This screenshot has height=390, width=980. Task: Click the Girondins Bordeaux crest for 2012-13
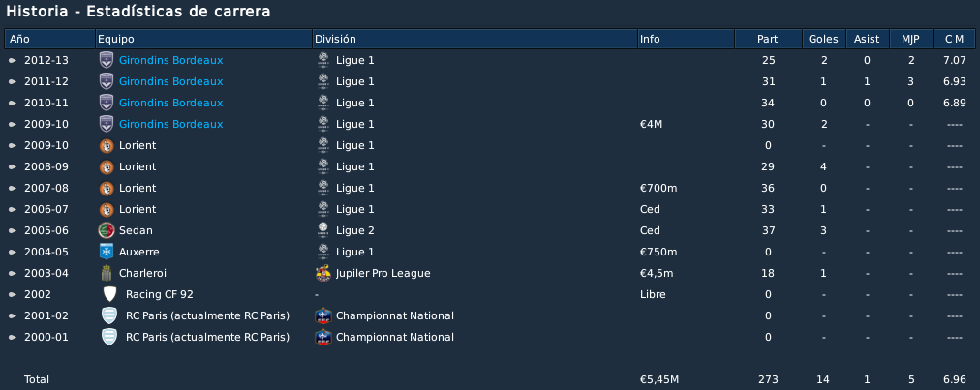pos(107,61)
